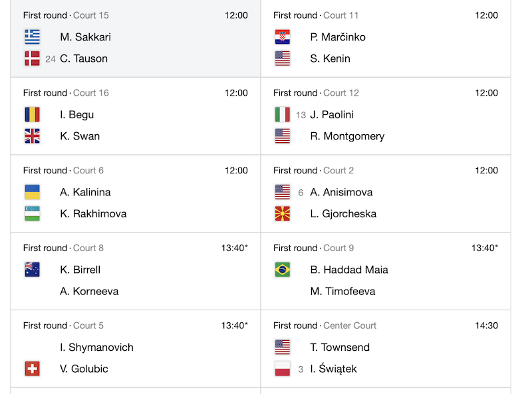Click the Greece flag next to M. Sakkari
This screenshot has width=532, height=394.
click(x=32, y=37)
